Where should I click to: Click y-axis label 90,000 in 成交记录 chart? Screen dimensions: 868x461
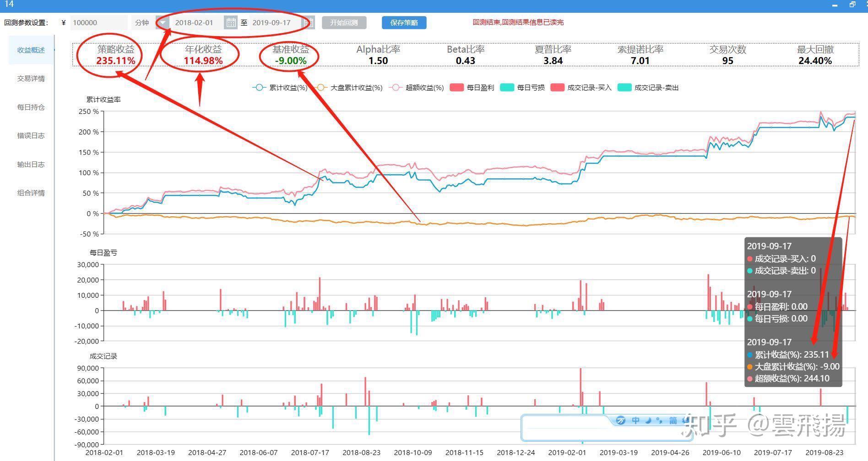(x=88, y=368)
